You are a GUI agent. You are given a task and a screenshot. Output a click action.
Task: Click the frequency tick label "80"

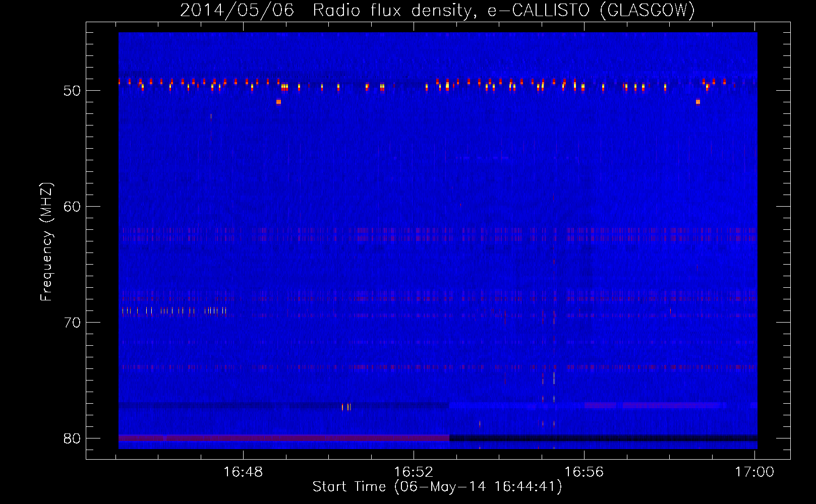click(72, 438)
